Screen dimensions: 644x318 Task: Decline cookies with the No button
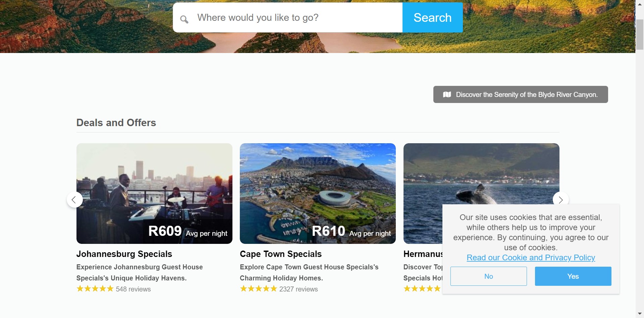[x=488, y=276]
